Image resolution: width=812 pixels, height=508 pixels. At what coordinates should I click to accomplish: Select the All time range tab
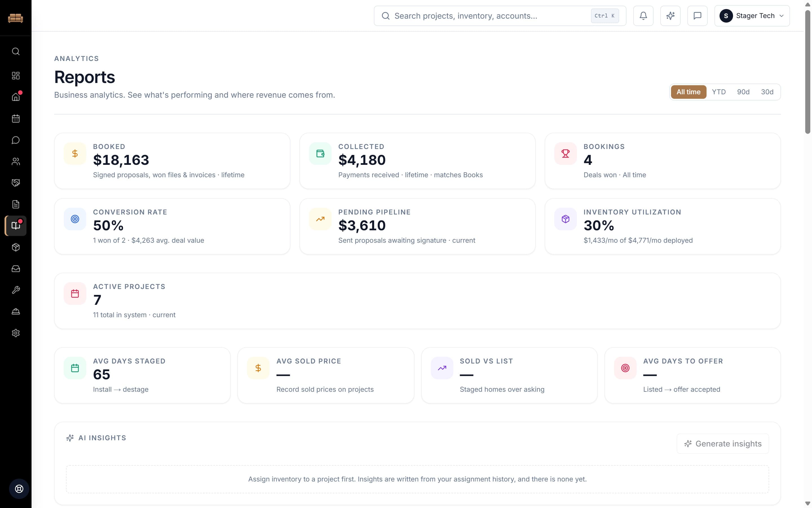point(688,92)
